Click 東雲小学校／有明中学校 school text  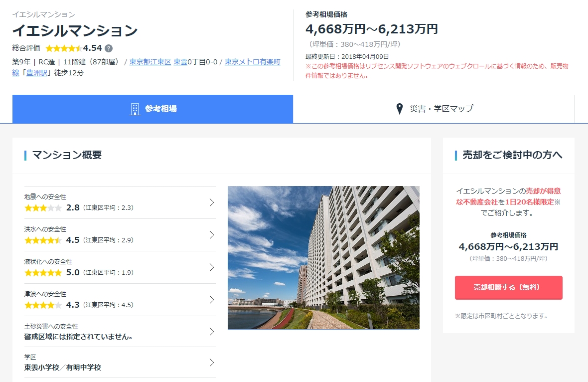(x=63, y=368)
